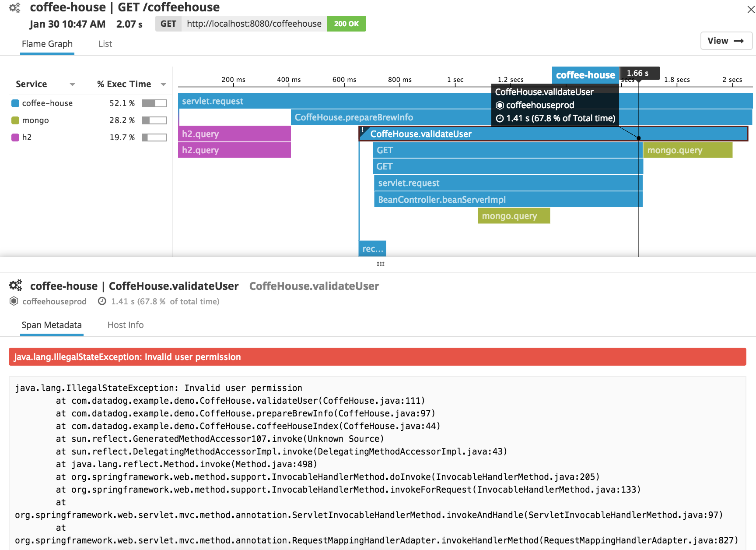The width and height of the screenshot is (756, 550).
Task: Click the coffee-house exec time progress bar
Action: tap(154, 103)
